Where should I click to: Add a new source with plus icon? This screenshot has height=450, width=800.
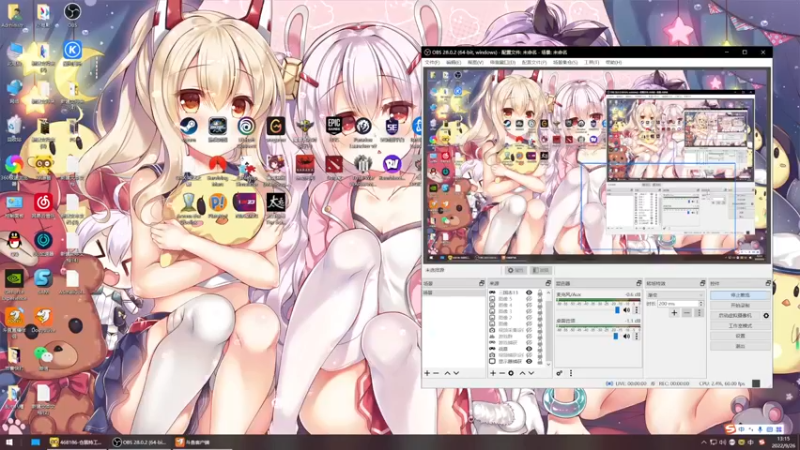pos(493,373)
